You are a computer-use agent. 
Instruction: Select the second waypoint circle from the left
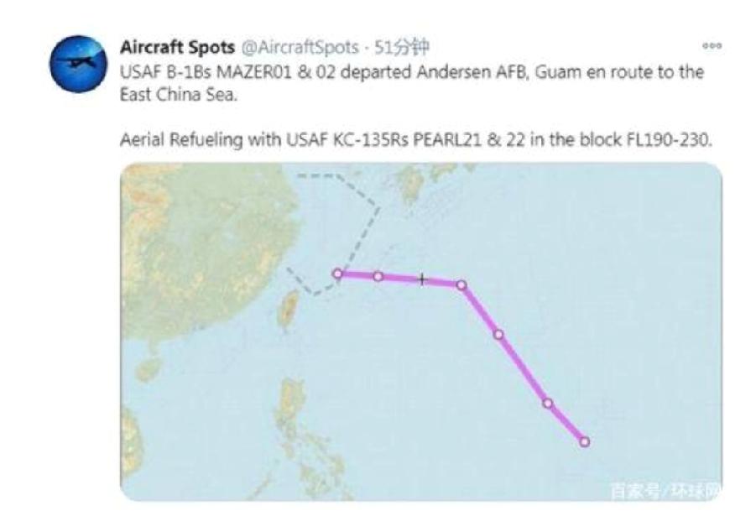pos(378,274)
